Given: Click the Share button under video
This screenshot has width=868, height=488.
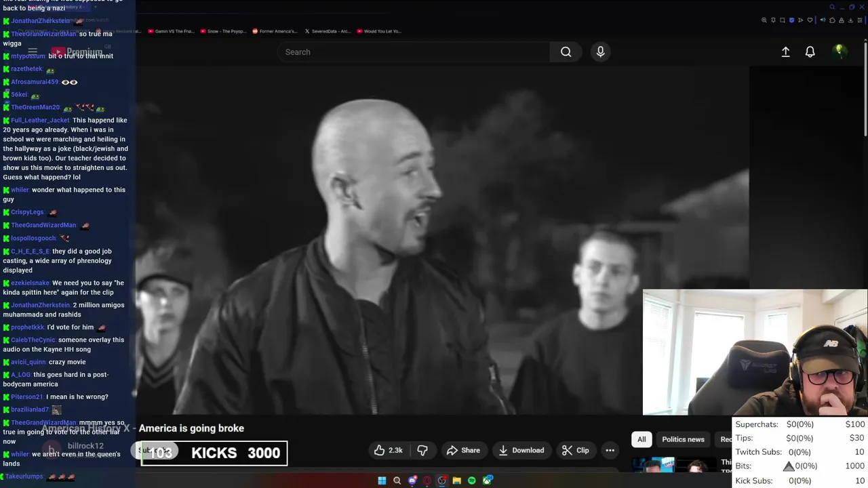Looking at the screenshot, I should [463, 450].
